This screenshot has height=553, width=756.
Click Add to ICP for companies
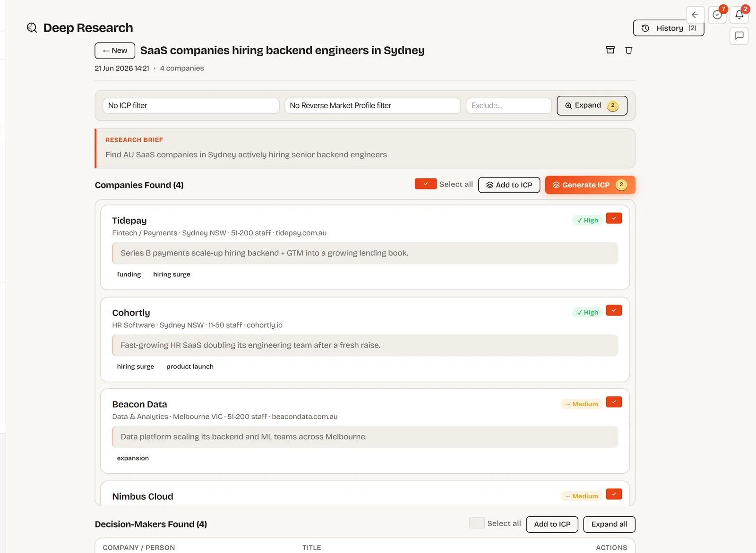point(509,185)
